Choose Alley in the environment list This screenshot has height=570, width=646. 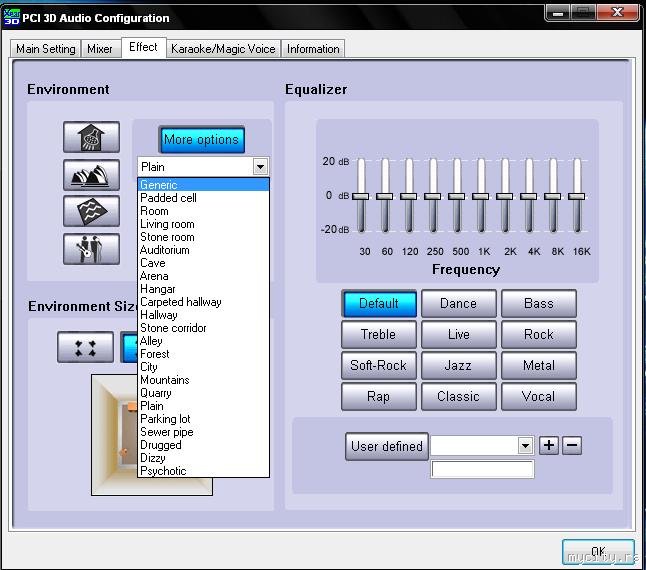(x=204, y=341)
